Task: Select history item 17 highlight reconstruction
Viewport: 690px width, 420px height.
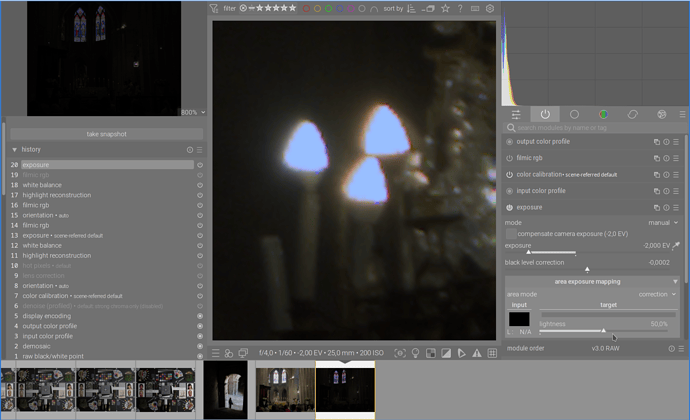Action: coord(106,195)
